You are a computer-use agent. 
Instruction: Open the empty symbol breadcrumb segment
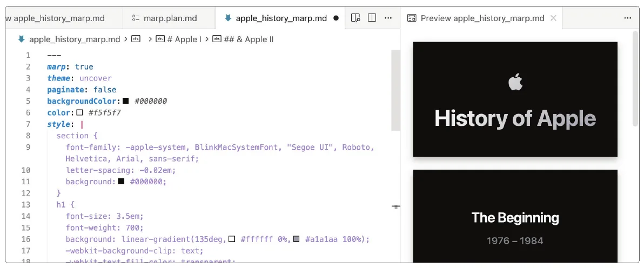click(x=136, y=39)
